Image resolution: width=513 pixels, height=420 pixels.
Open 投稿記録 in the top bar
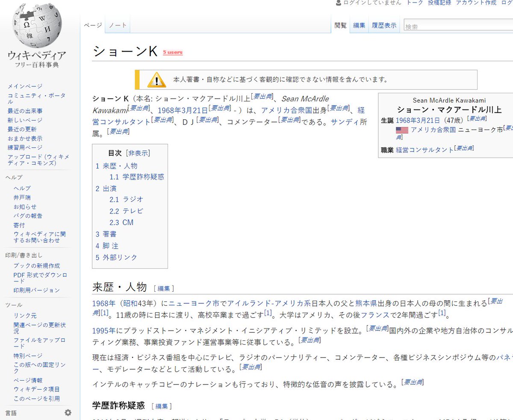tap(439, 3)
